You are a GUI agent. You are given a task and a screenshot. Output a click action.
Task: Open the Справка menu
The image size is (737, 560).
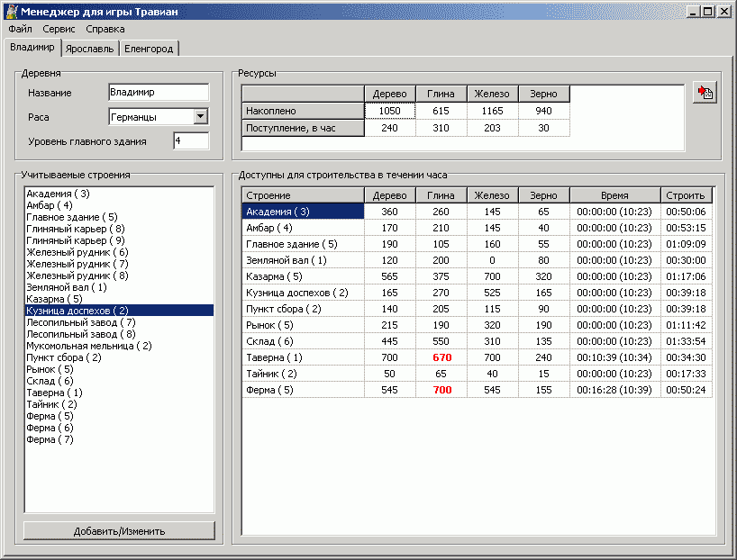click(105, 29)
